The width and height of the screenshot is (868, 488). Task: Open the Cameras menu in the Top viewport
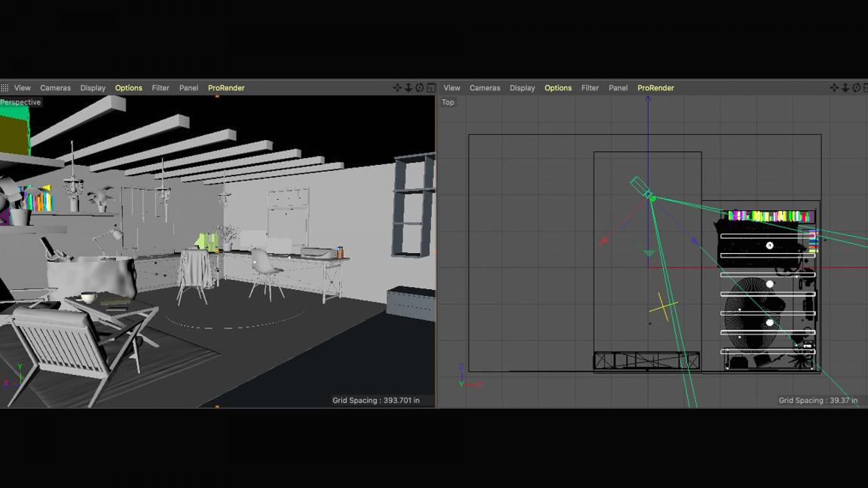pos(485,88)
